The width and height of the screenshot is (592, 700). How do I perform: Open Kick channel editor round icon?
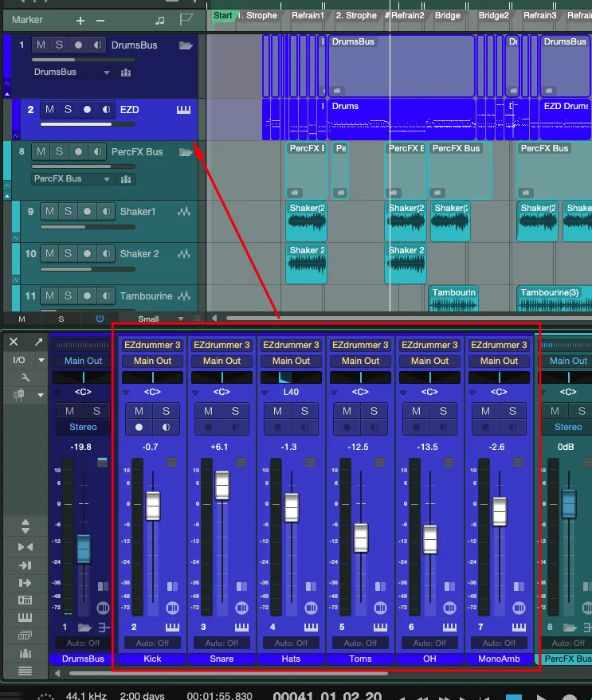click(172, 608)
